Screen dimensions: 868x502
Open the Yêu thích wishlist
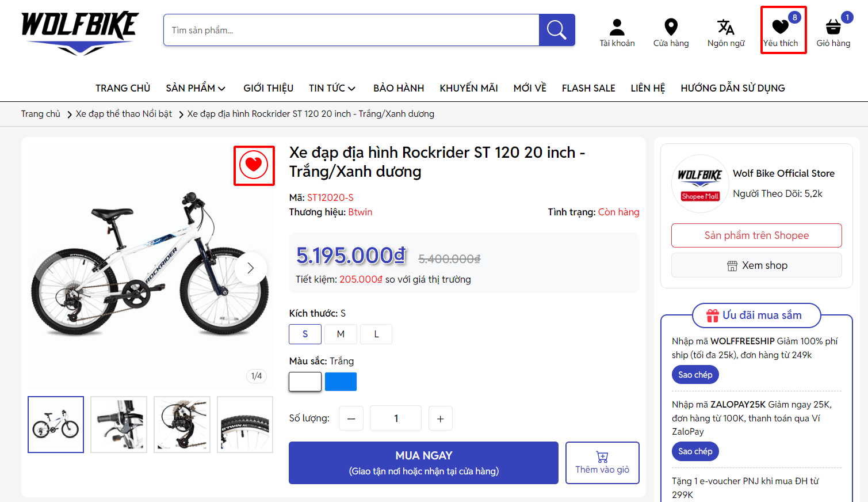(x=781, y=32)
